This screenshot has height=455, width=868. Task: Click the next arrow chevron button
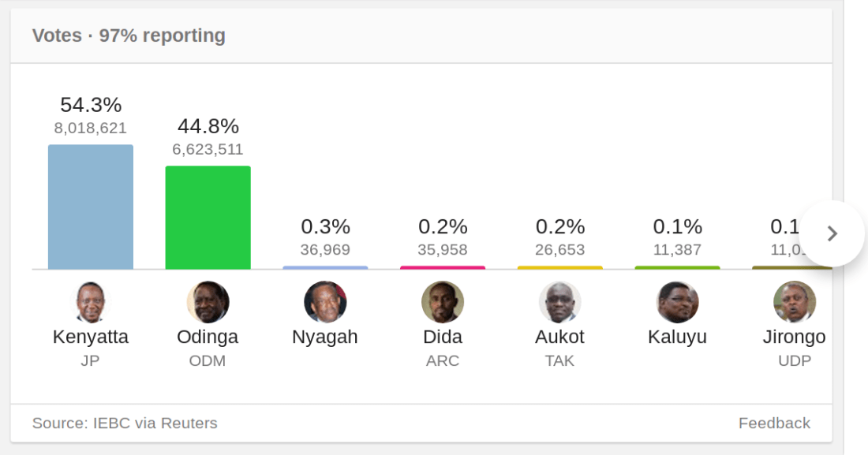coord(832,233)
